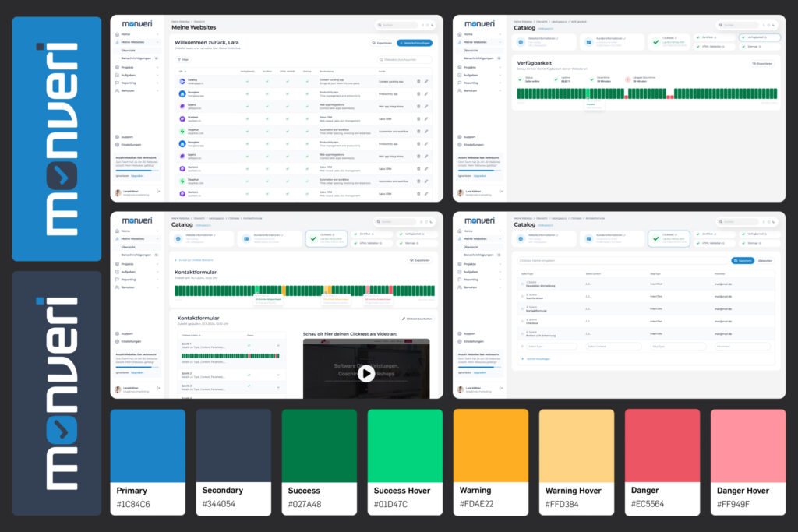Viewport: 798px width, 532px height.
Task: Select the Secondary #344054 swatch
Action: (234, 463)
